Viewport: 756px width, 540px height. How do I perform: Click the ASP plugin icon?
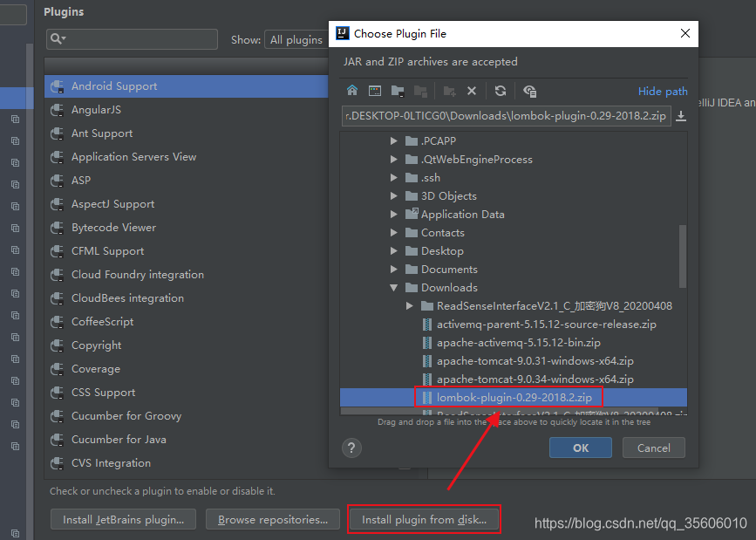tap(58, 181)
